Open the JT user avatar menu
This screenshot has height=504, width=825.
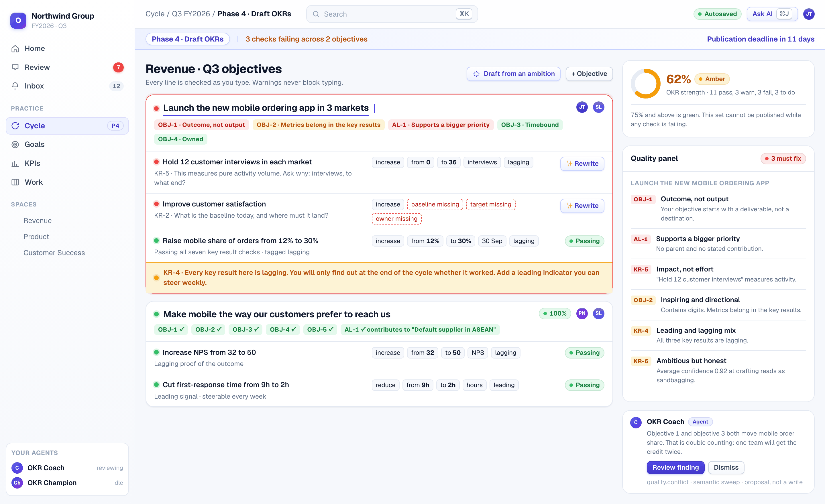809,14
